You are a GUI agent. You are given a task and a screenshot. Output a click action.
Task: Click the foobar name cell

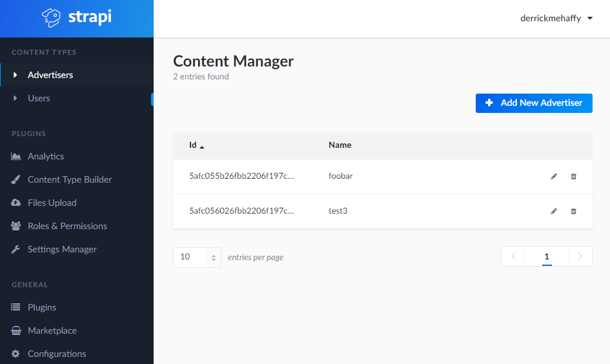point(340,176)
